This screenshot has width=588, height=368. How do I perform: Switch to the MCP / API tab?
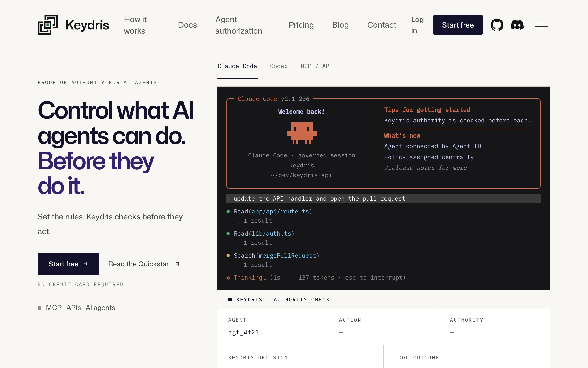pyautogui.click(x=317, y=66)
